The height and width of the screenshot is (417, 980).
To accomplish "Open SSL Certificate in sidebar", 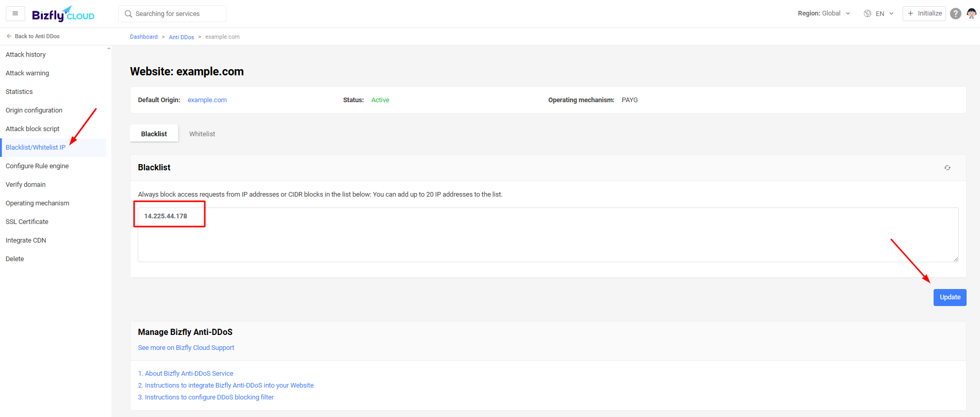I will pyautogui.click(x=27, y=222).
